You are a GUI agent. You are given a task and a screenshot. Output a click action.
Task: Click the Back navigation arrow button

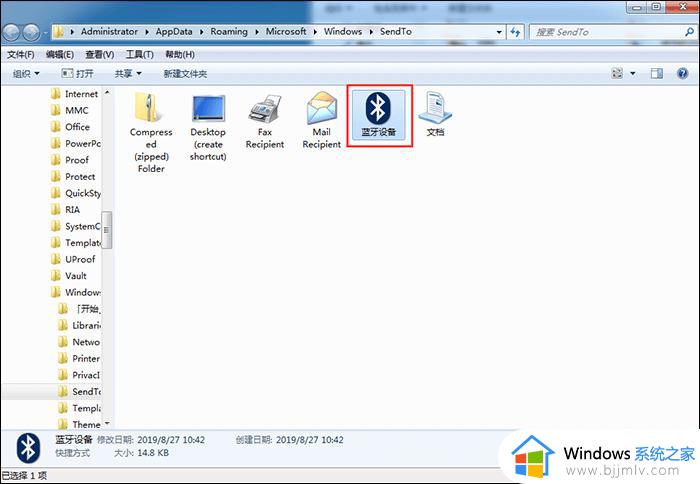pos(11,32)
